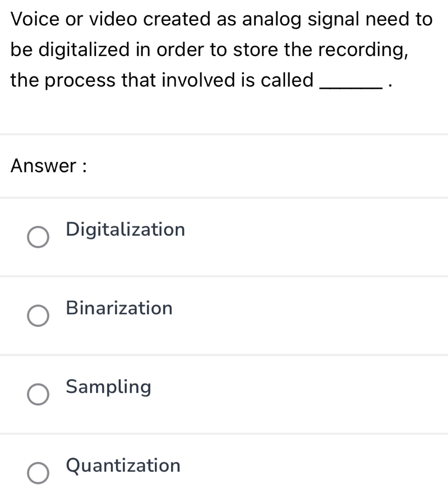Click the Binarization option label text

tap(118, 308)
